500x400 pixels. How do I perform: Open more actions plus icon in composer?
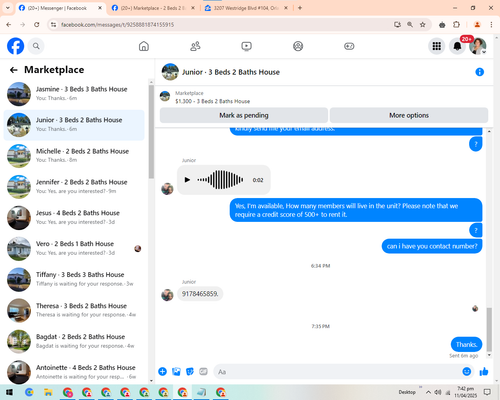pos(162,371)
